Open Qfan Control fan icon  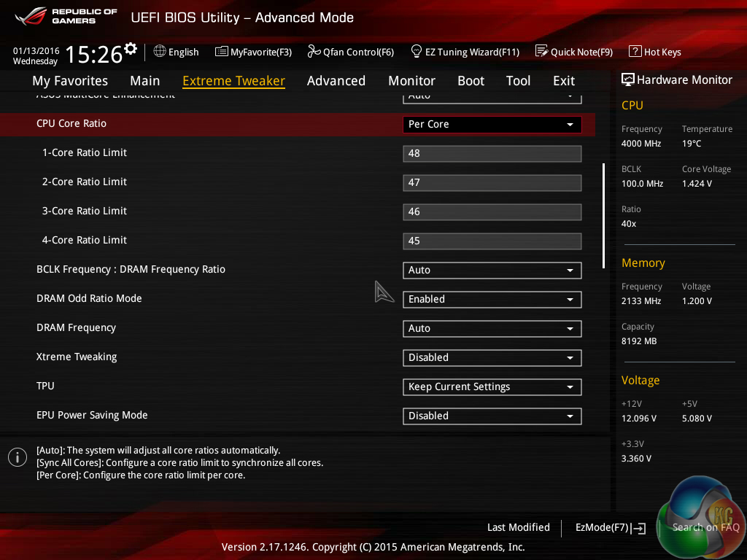314,51
